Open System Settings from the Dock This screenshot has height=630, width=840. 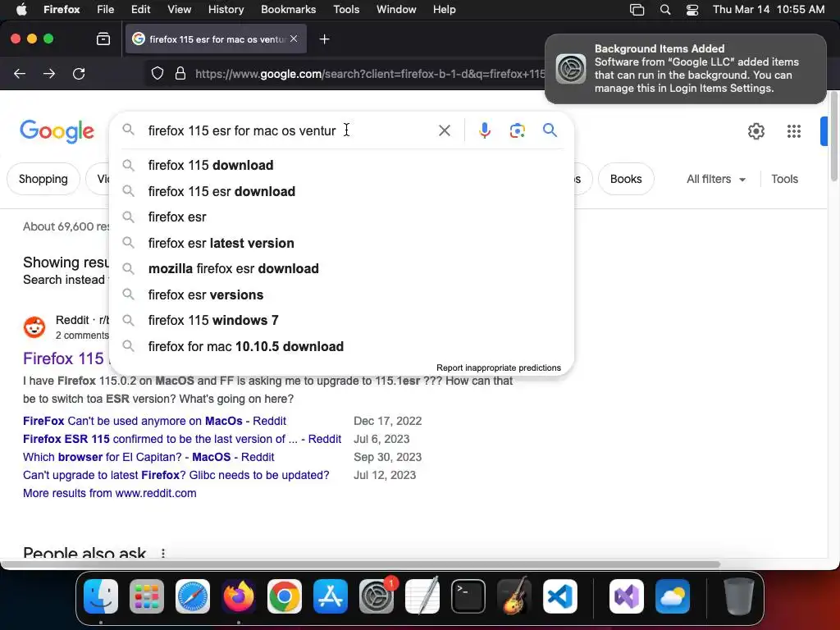pyautogui.click(x=376, y=596)
